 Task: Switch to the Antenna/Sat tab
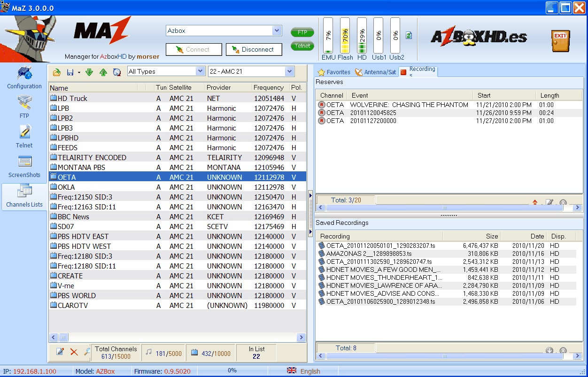[376, 72]
